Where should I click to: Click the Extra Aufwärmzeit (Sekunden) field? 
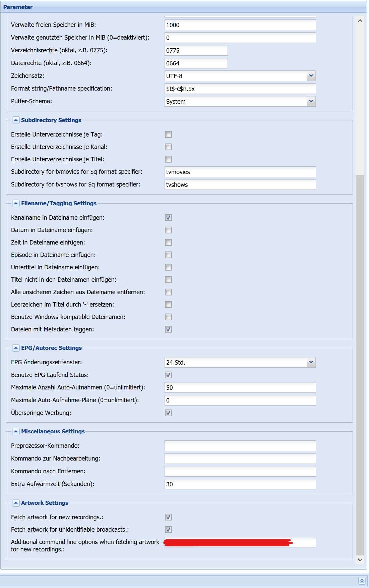coord(240,484)
